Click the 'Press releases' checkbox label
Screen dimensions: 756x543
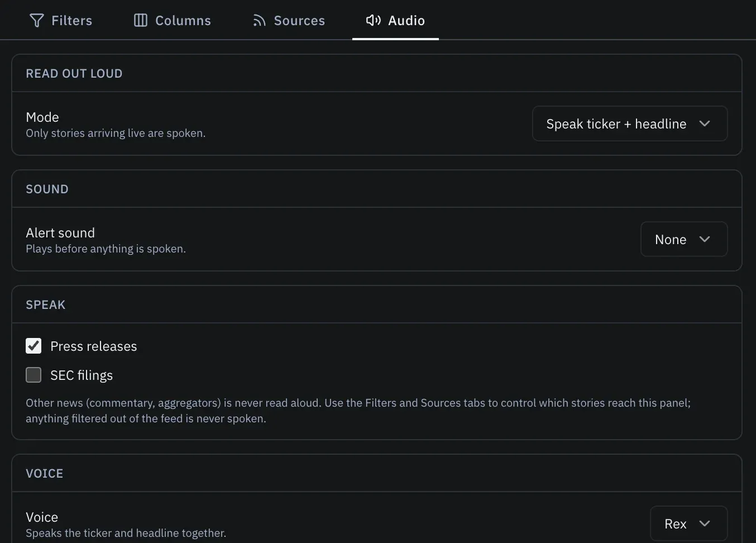(94, 346)
